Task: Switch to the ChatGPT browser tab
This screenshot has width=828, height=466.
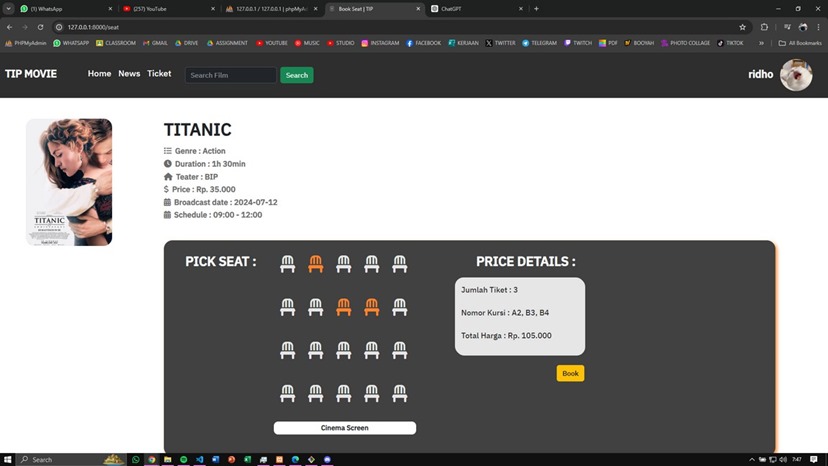Action: click(470, 8)
